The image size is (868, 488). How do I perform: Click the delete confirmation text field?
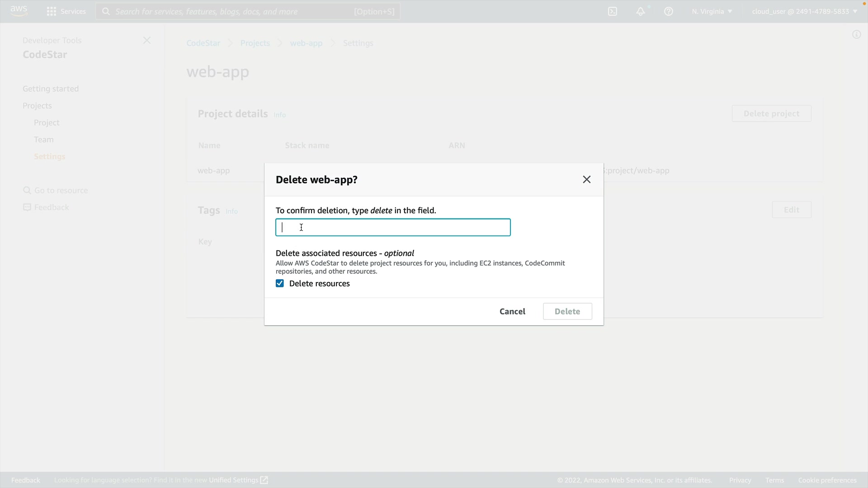(x=392, y=227)
